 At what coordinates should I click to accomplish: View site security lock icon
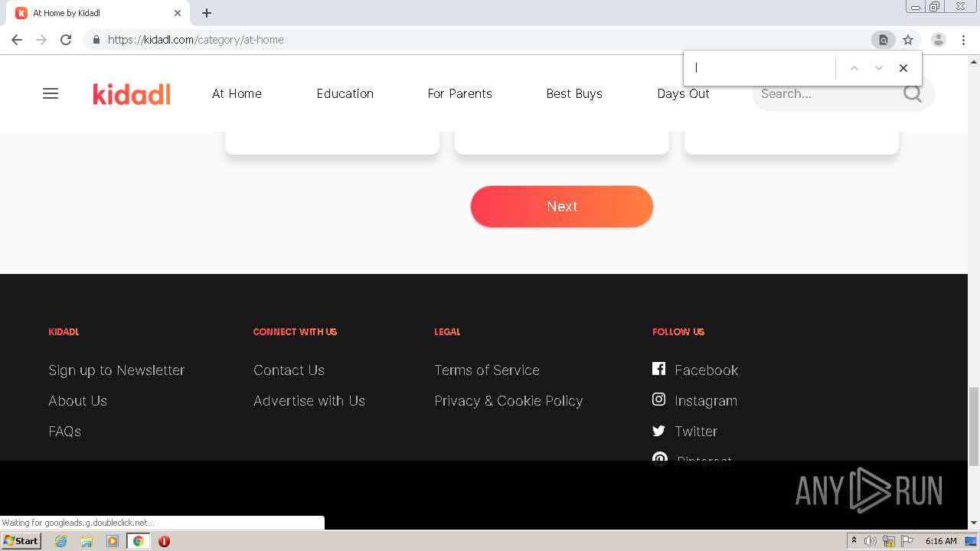(96, 40)
